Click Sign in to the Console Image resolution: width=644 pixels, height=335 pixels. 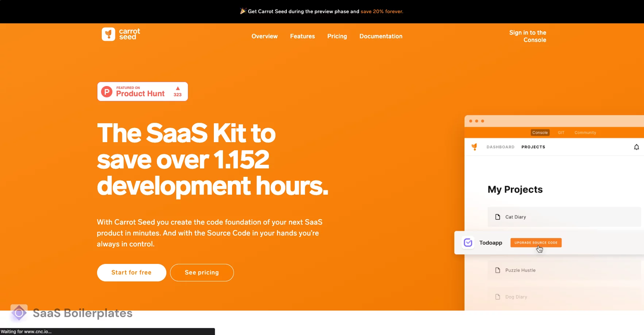tap(528, 36)
